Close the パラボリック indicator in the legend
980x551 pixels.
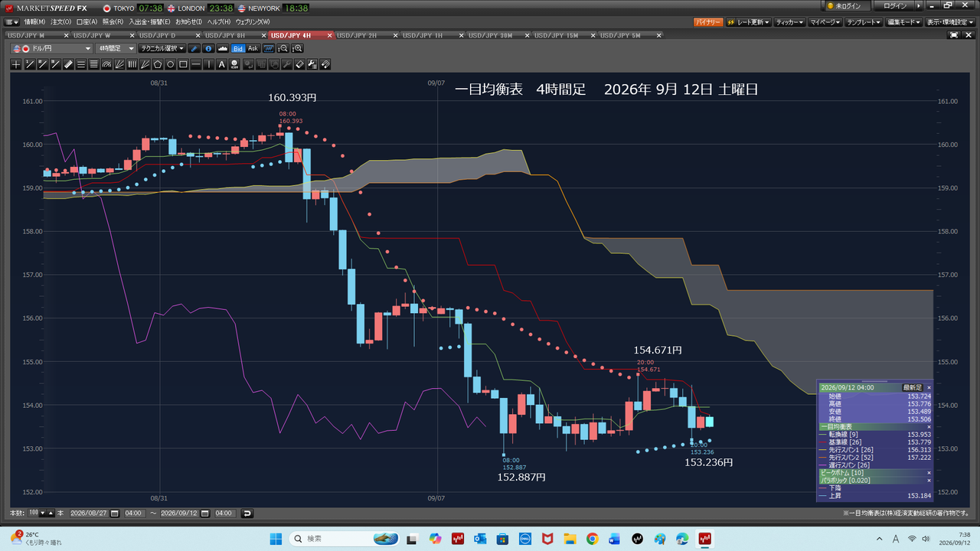coord(929,481)
